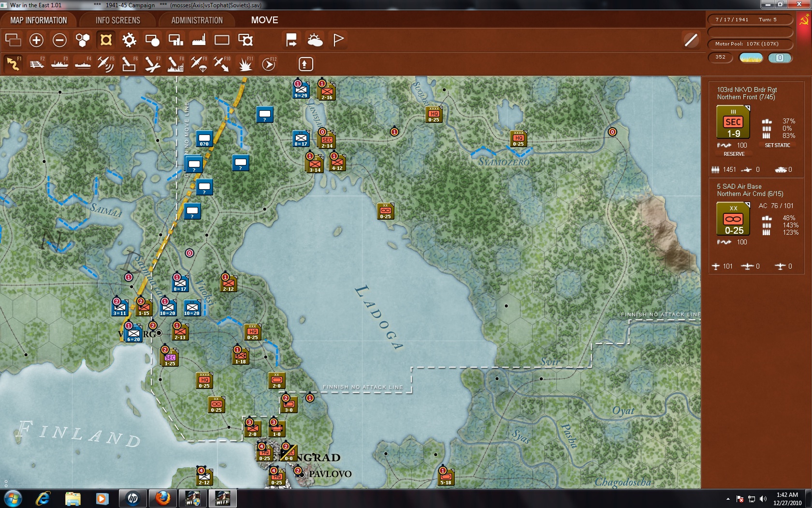The width and height of the screenshot is (812, 508).
Task: Select the F3 naval transport mode
Action: [x=59, y=63]
